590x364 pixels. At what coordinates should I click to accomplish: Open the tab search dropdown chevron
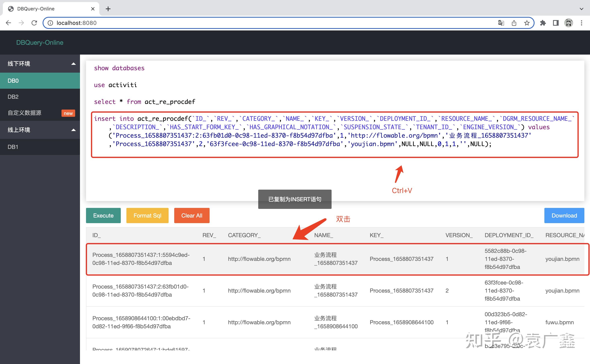click(581, 9)
